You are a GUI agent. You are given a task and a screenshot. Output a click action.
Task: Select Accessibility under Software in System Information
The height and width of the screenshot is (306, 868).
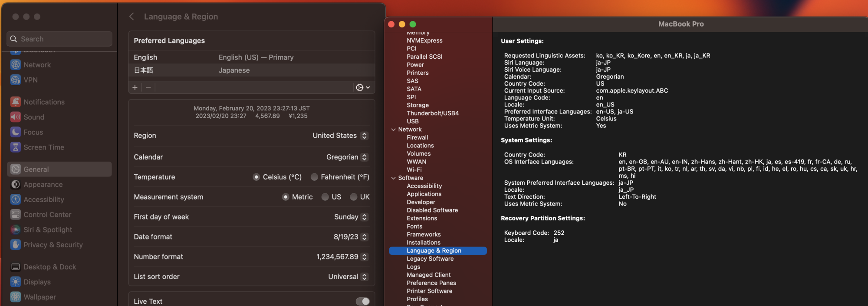[424, 186]
